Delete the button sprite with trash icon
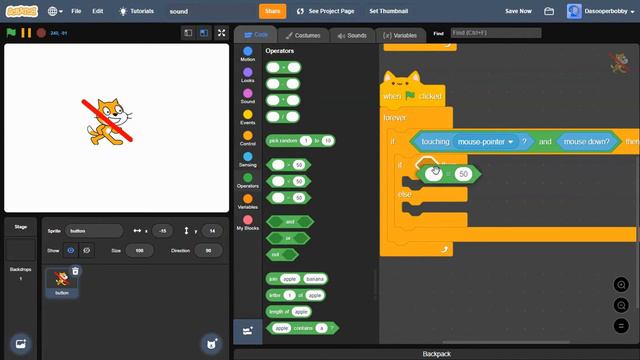The width and height of the screenshot is (640, 360). [x=76, y=271]
